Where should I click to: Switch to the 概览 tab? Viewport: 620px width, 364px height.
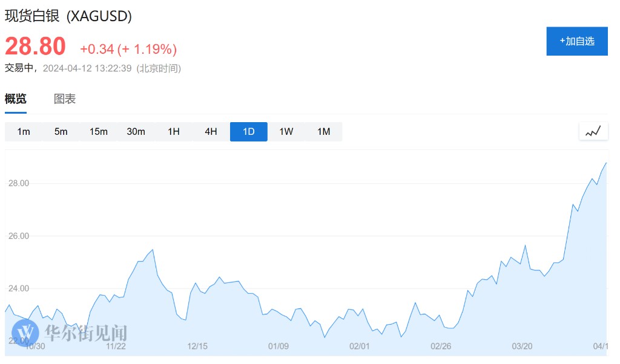(16, 99)
